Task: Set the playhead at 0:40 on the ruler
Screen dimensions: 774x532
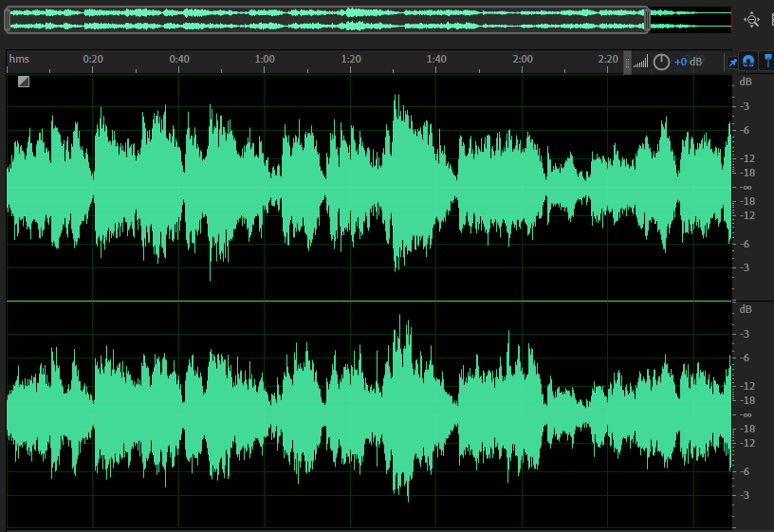Action: (x=179, y=59)
